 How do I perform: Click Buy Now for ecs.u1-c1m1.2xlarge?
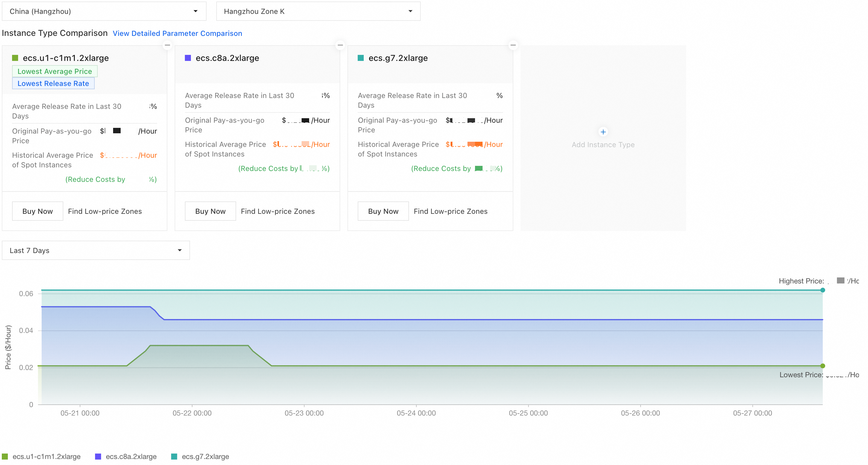[37, 211]
